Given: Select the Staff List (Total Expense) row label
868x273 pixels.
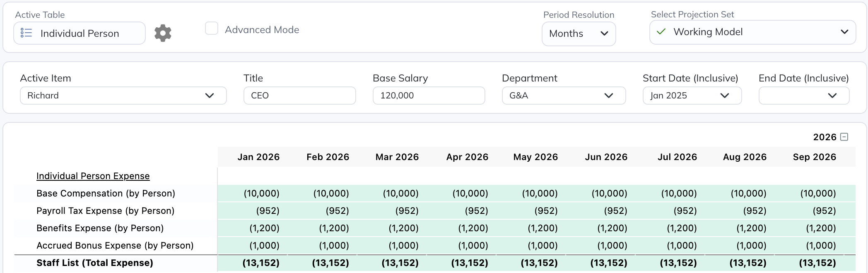Looking at the screenshot, I should click(94, 263).
